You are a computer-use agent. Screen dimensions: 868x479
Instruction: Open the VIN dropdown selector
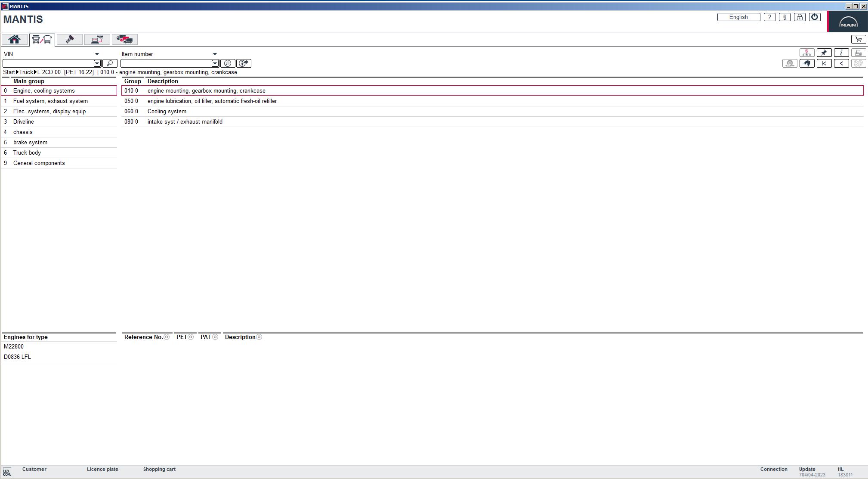[97, 53]
